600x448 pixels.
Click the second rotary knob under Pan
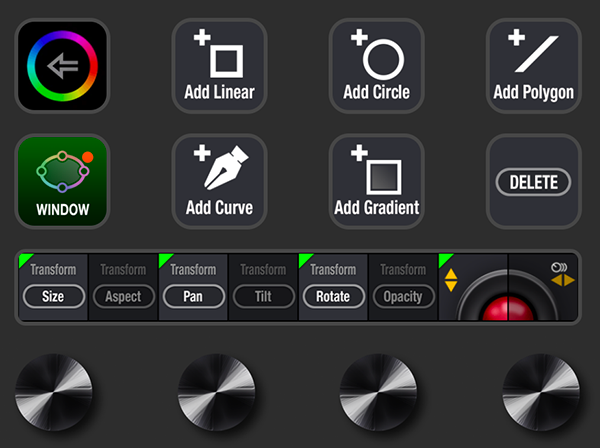click(x=217, y=392)
